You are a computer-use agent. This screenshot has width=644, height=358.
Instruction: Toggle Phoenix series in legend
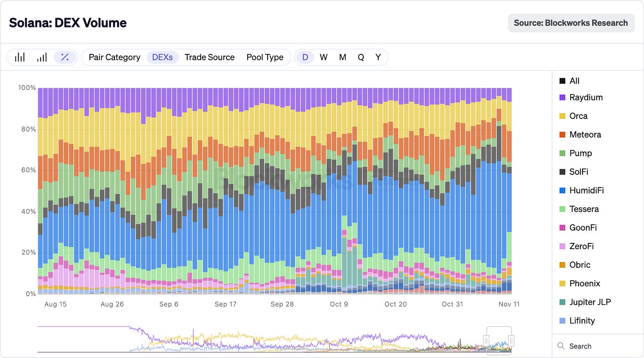[x=580, y=283]
